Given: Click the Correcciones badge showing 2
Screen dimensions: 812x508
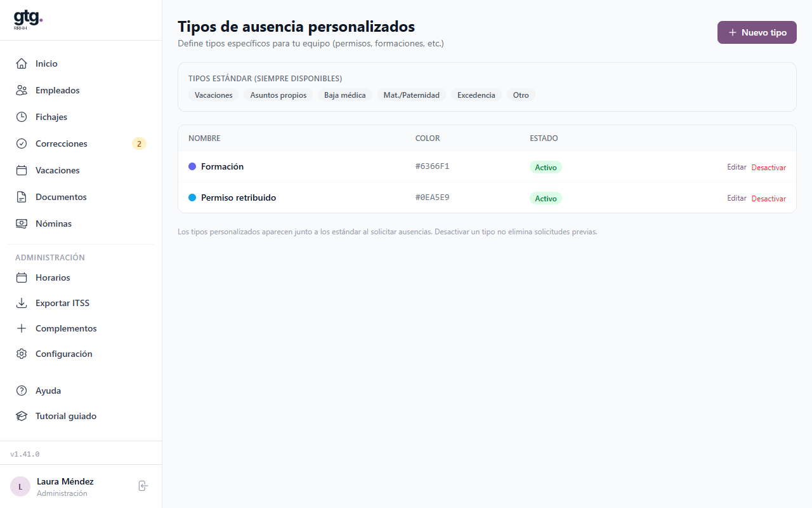Looking at the screenshot, I should (x=139, y=144).
